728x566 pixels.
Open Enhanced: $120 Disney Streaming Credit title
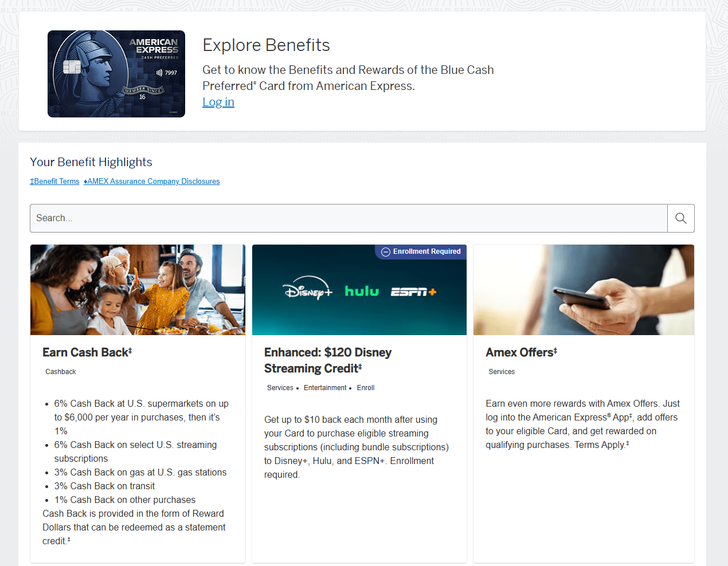coord(328,360)
